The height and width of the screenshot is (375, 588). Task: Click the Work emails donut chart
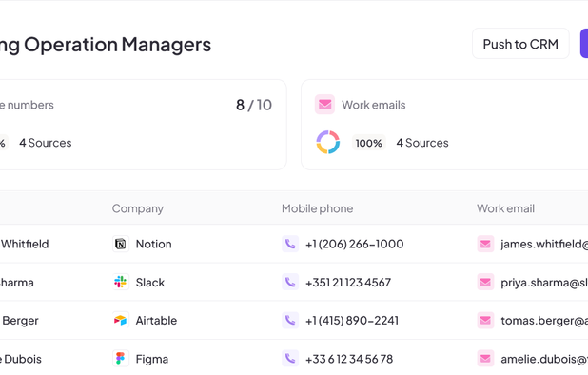(327, 142)
